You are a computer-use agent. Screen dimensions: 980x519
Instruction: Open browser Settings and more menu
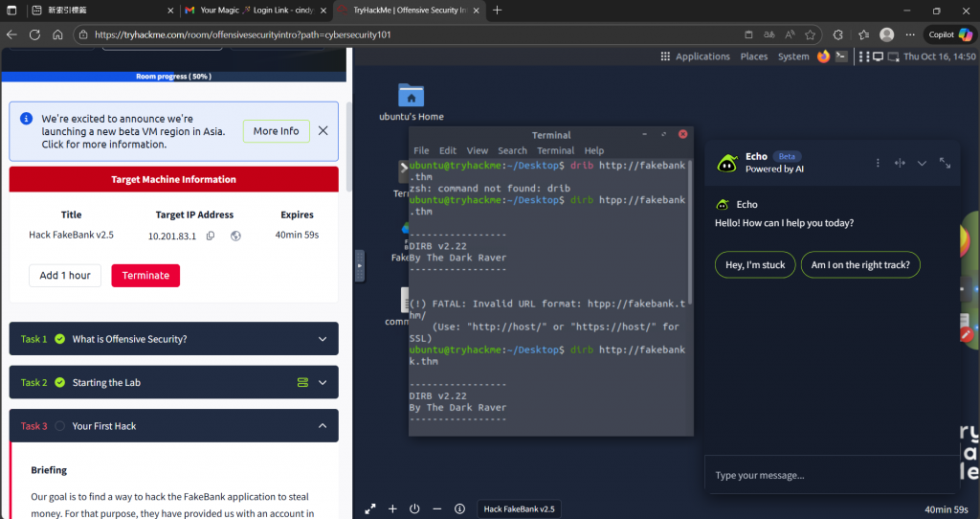tap(910, 34)
